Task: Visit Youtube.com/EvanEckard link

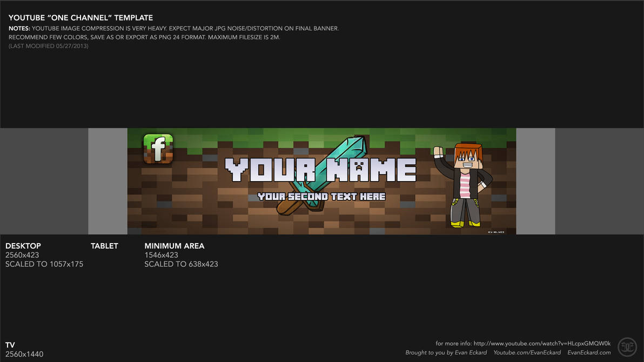Action: click(x=527, y=352)
